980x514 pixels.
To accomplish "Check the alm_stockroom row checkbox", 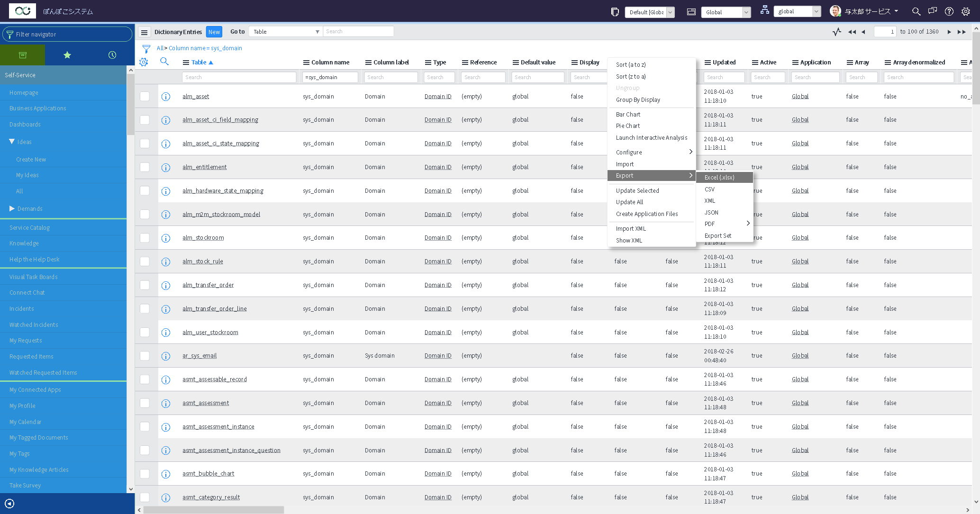I will tap(145, 238).
